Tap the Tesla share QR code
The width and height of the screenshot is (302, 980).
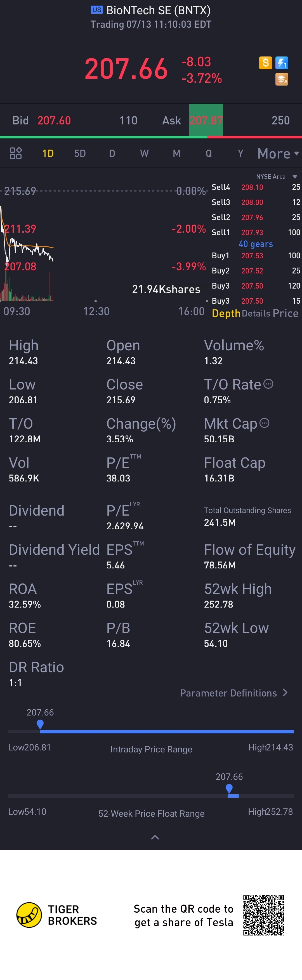pyautogui.click(x=264, y=915)
